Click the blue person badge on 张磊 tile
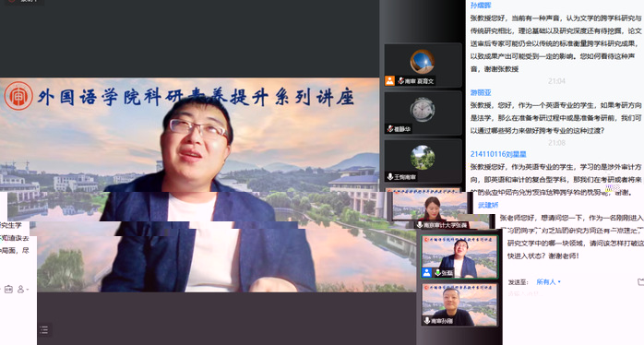Screen dimensions: 644x345 click(x=427, y=272)
